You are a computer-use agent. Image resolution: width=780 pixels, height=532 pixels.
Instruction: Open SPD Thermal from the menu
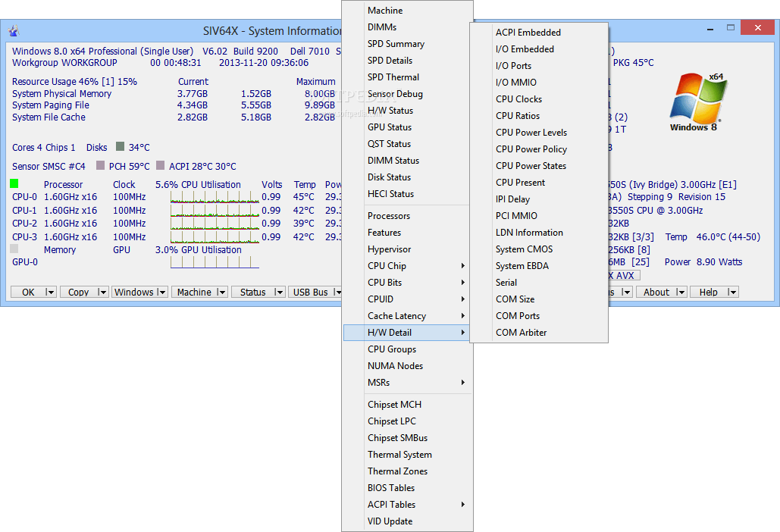[x=407, y=77]
